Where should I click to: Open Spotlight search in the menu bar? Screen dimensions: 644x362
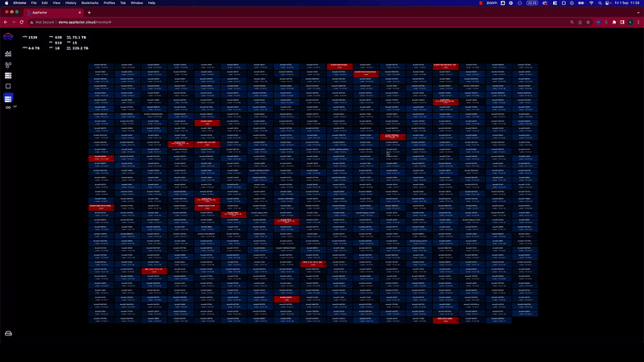point(600,3)
